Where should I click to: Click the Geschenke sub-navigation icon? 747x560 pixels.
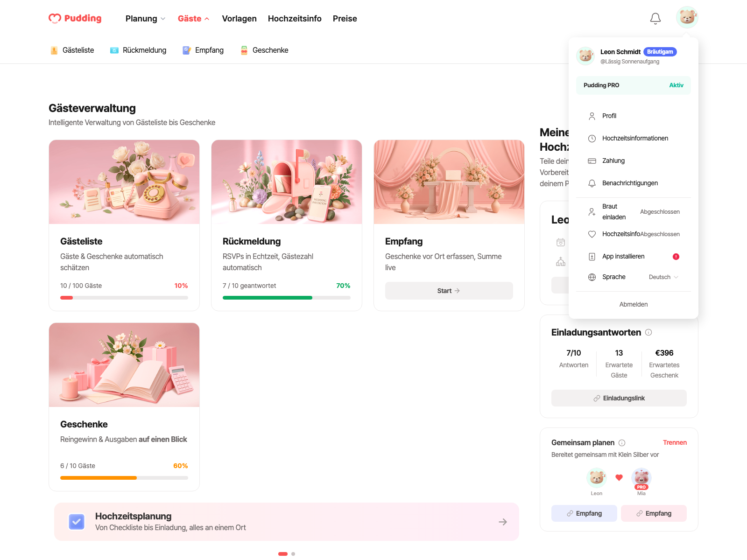pos(244,50)
